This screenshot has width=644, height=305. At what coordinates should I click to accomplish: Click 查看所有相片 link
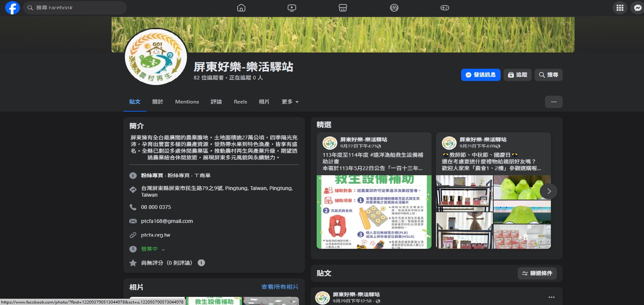(x=279, y=287)
